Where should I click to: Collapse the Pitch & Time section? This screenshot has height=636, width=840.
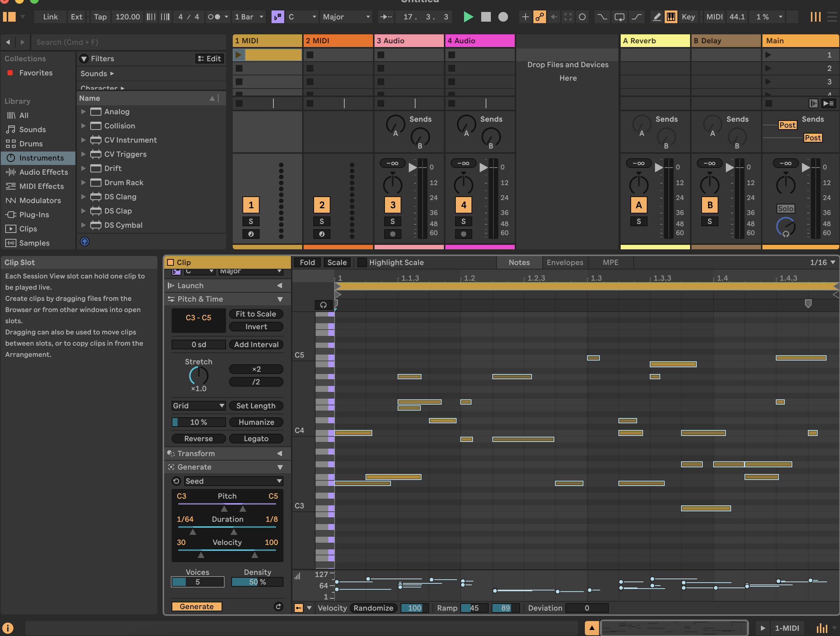click(x=280, y=299)
